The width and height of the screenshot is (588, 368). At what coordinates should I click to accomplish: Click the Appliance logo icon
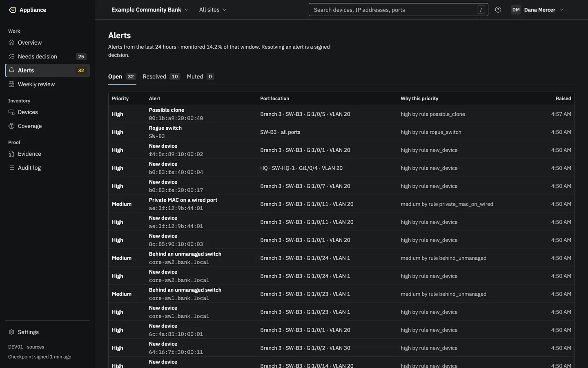[12, 10]
